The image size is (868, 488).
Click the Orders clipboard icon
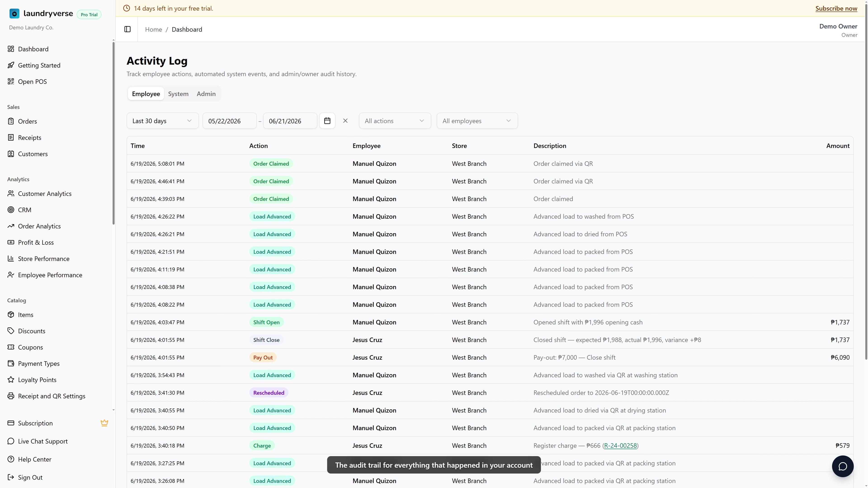(11, 121)
